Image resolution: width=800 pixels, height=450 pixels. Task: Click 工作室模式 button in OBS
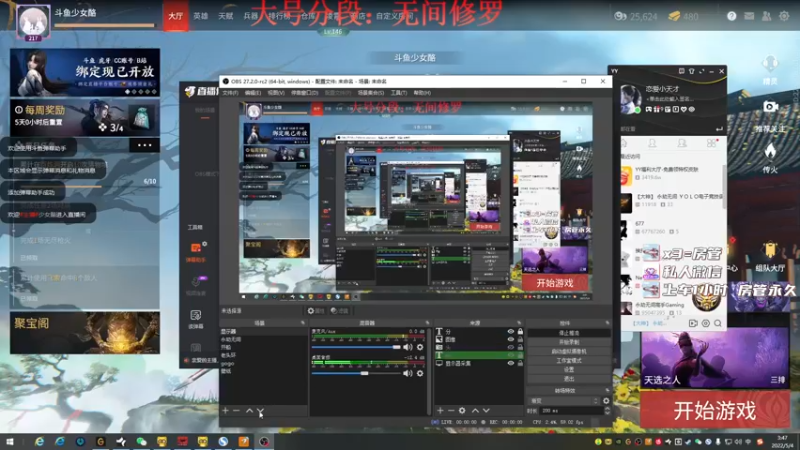pyautogui.click(x=569, y=360)
